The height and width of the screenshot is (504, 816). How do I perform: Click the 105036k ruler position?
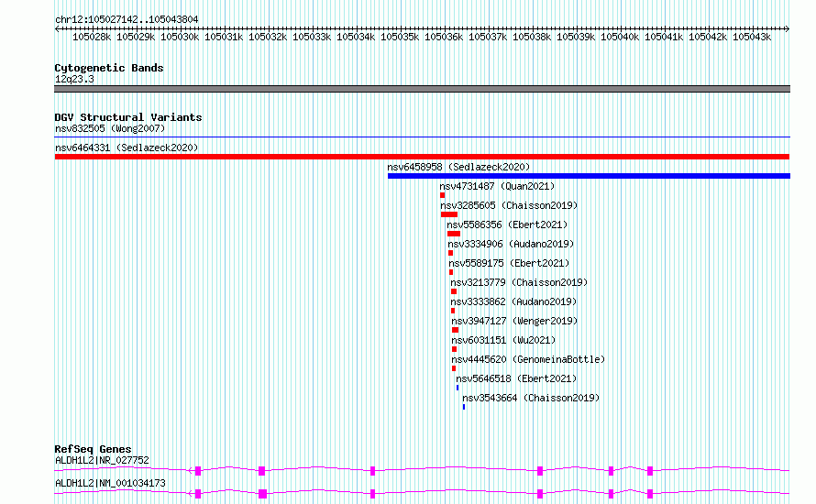[x=444, y=37]
